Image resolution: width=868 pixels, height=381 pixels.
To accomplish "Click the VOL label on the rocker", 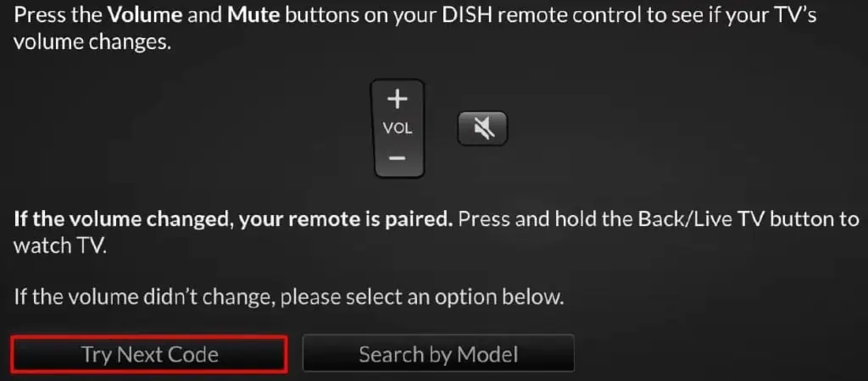I will 398,129.
